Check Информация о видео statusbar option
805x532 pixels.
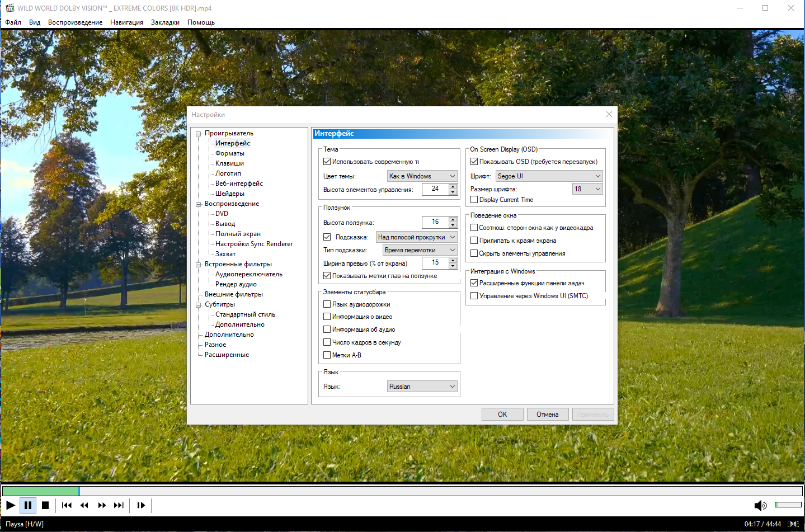[327, 317]
